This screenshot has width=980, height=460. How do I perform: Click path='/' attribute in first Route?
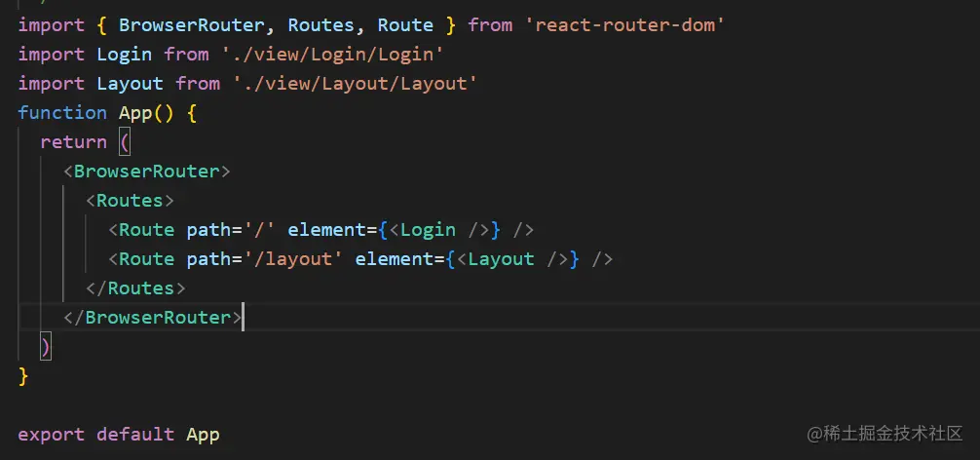tap(231, 230)
